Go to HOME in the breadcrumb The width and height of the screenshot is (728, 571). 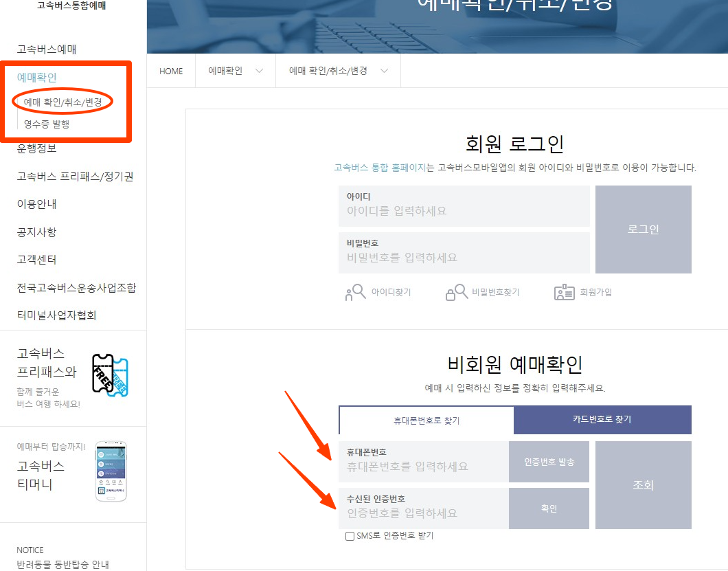[x=171, y=71]
